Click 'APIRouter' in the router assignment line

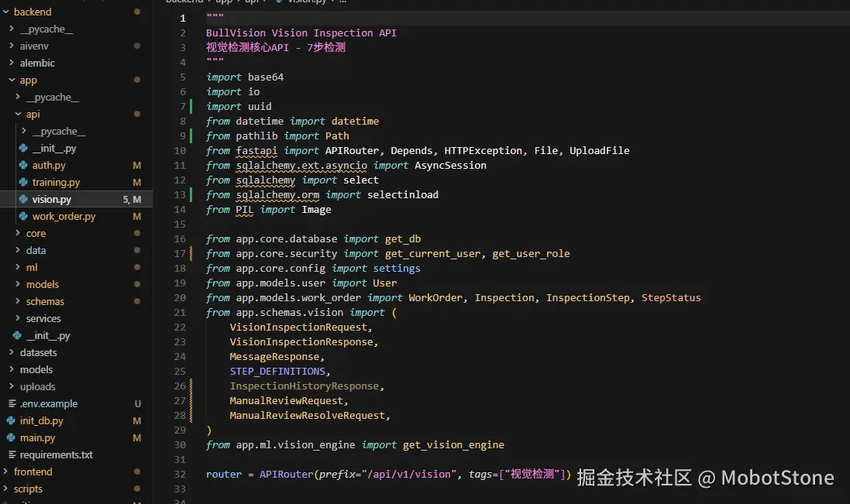click(x=286, y=474)
